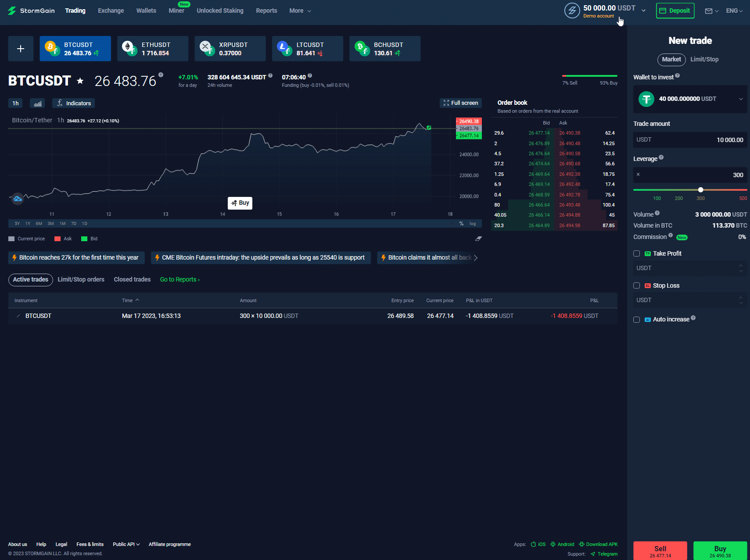Click the demo account lightning avatar icon
Image resolution: width=750 pixels, height=560 pixels.
[572, 11]
